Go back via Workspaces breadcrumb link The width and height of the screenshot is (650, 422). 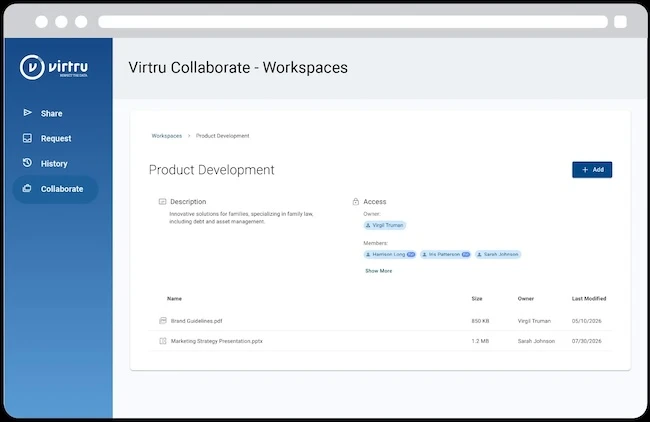[x=167, y=136]
